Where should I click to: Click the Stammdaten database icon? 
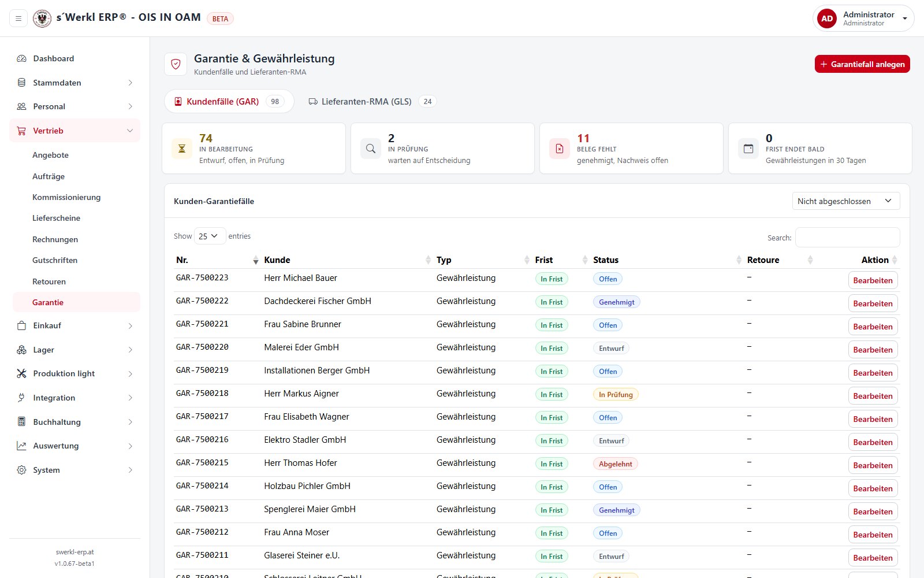pos(21,83)
